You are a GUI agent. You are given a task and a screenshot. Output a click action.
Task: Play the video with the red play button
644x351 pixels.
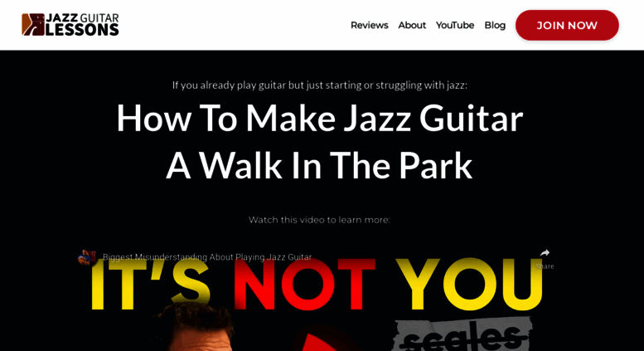[x=317, y=342]
